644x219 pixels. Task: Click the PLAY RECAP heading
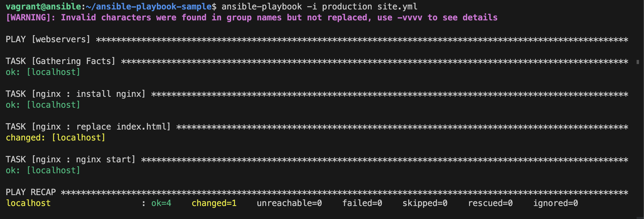[31, 192]
